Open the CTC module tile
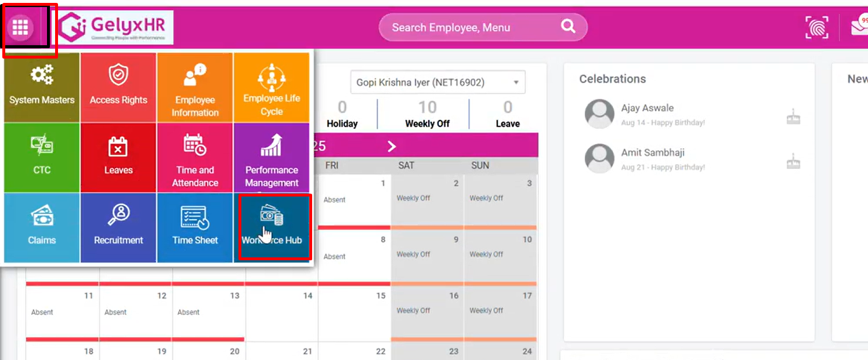 [42, 157]
